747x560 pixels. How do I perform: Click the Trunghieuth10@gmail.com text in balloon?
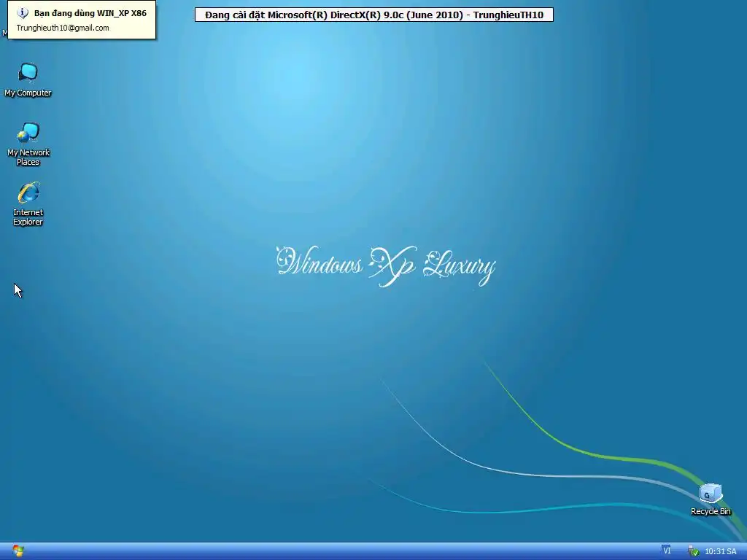pos(63,28)
